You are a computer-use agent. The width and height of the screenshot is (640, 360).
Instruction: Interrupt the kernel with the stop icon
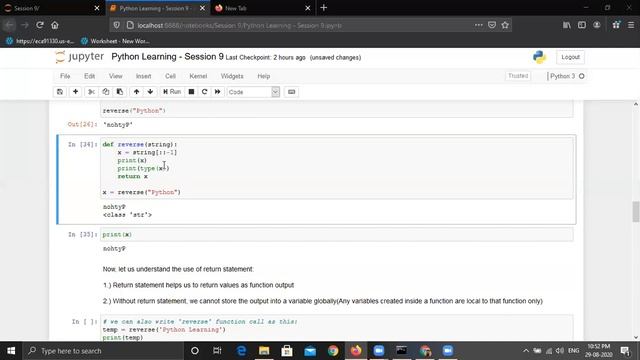(x=191, y=92)
